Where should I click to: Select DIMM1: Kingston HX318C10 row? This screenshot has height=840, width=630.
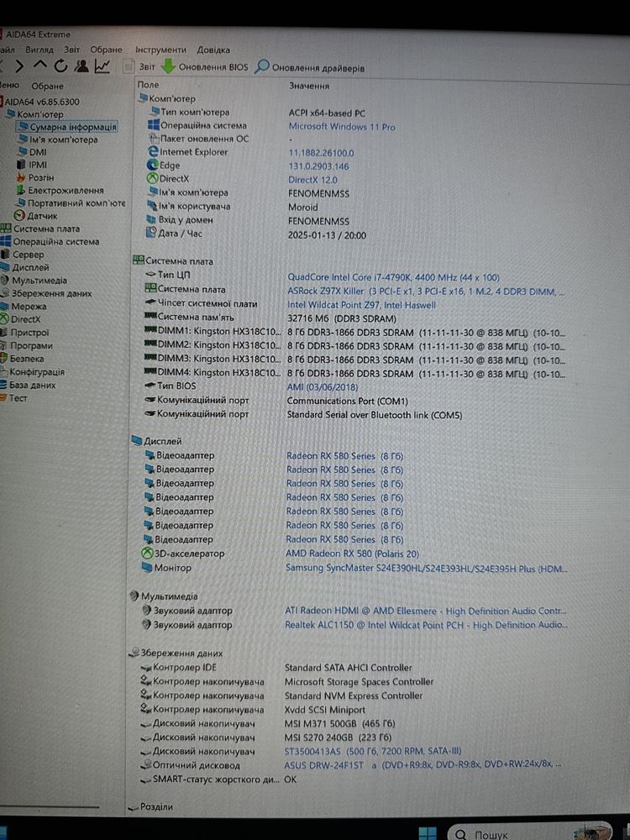[354, 332]
